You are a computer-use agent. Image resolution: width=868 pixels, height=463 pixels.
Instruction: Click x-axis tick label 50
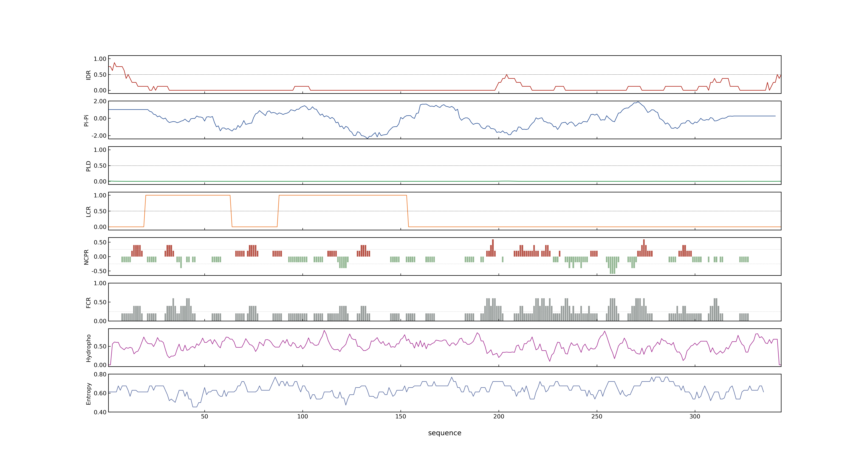(205, 416)
